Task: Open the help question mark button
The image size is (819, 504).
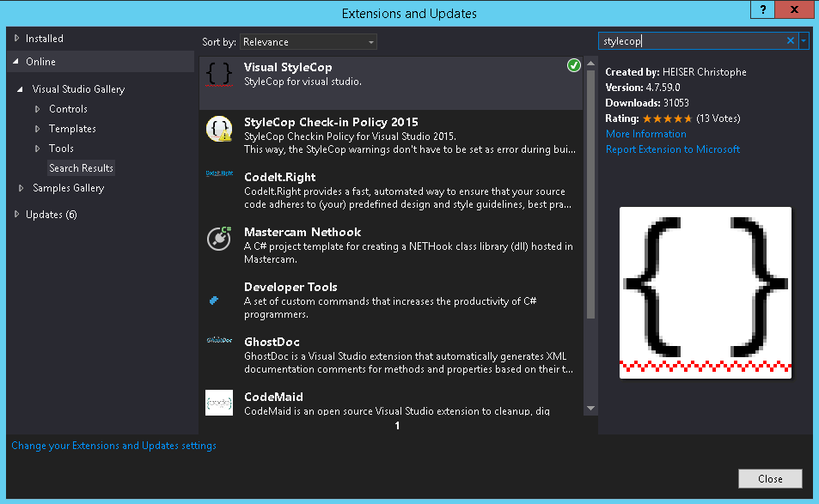Action: point(763,9)
